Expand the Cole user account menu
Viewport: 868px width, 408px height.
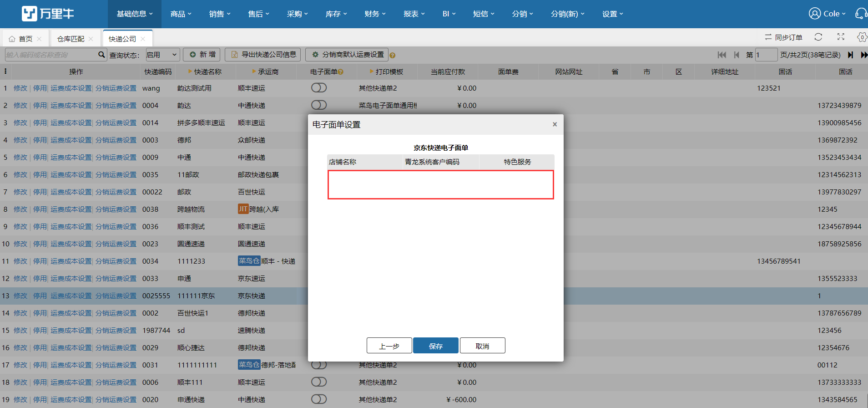[827, 14]
